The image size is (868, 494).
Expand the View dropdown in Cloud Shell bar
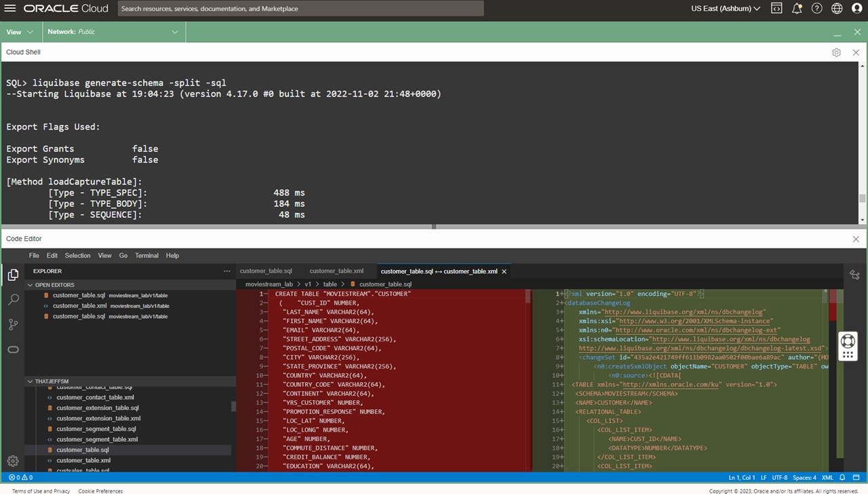(x=20, y=32)
